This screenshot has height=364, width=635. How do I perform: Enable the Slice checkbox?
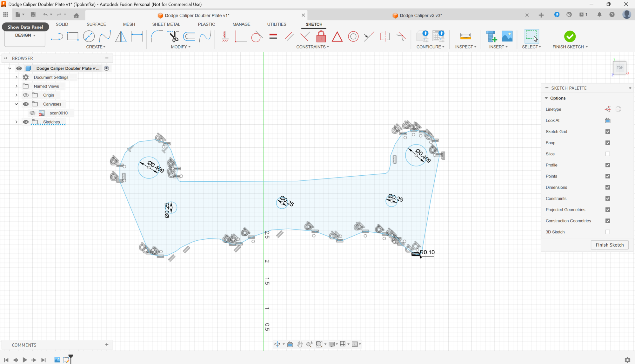608,154
